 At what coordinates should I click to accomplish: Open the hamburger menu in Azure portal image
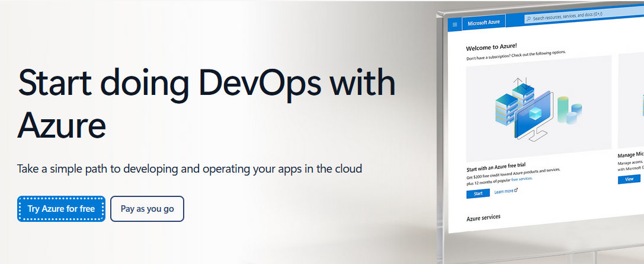454,25
